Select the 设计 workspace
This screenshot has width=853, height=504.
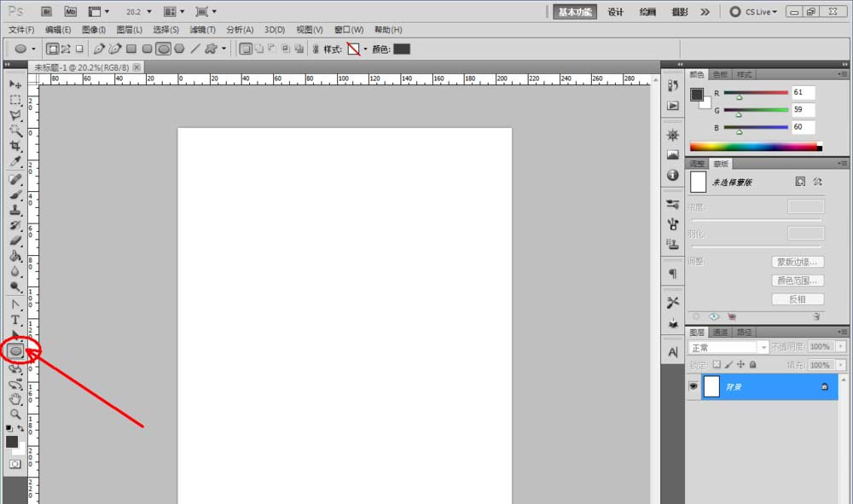point(615,11)
